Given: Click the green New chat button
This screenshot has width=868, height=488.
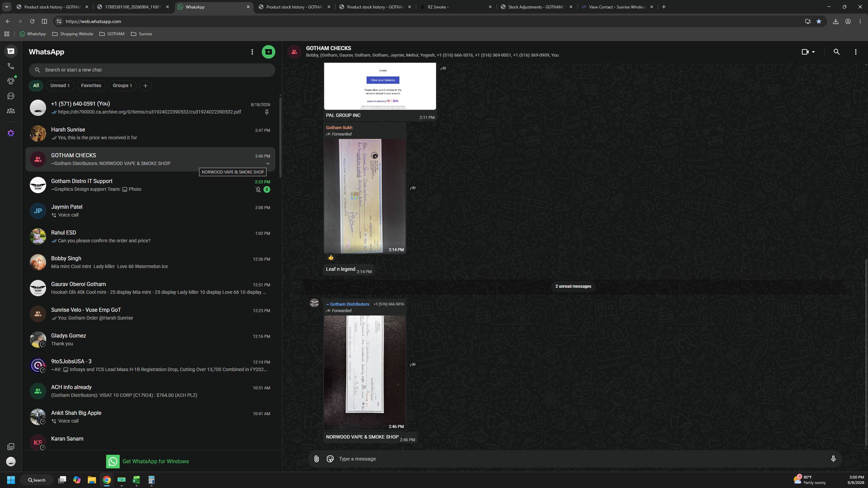Looking at the screenshot, I should 268,52.
